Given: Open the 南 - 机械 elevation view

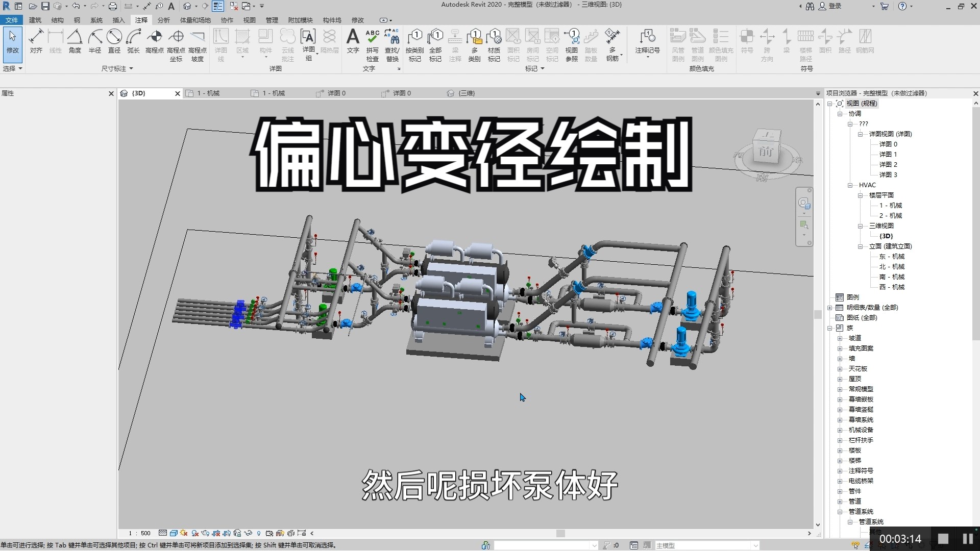Looking at the screenshot, I should pos(892,277).
